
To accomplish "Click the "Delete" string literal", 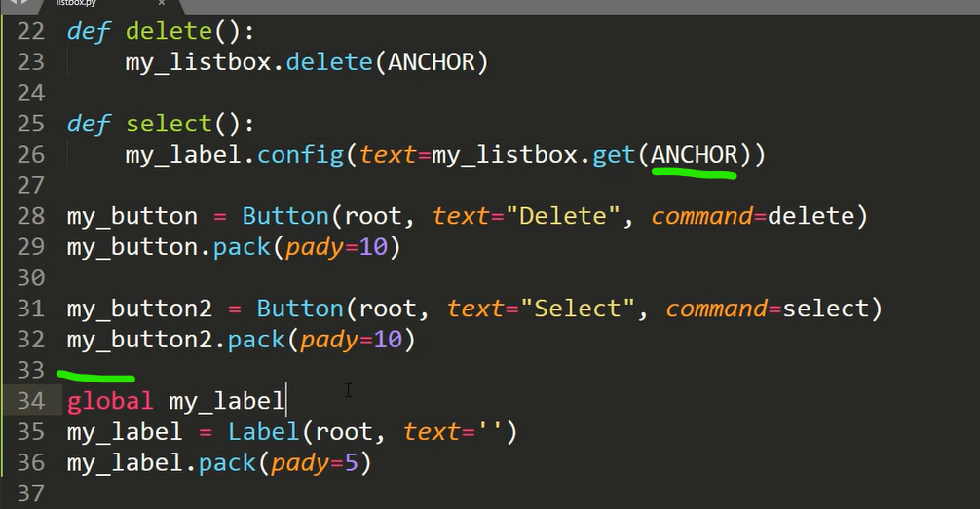I will 563,216.
